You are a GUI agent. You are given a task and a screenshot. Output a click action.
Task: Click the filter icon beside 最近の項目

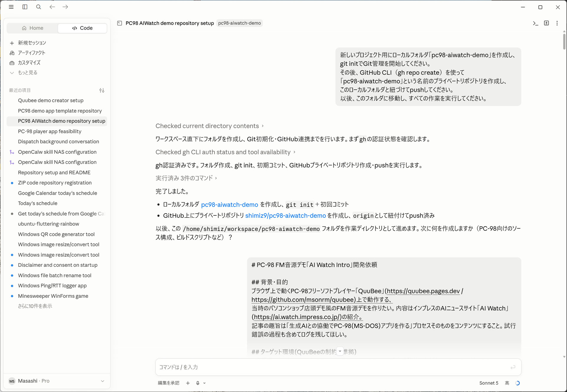pos(102,90)
